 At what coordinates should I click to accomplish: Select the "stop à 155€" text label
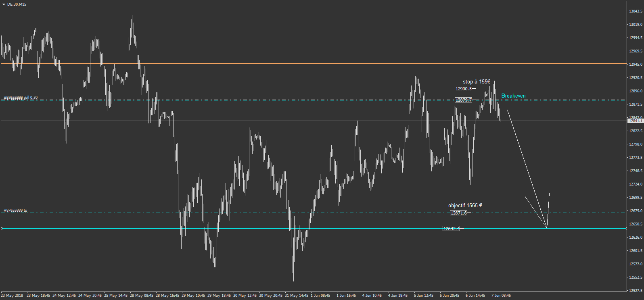(477, 82)
